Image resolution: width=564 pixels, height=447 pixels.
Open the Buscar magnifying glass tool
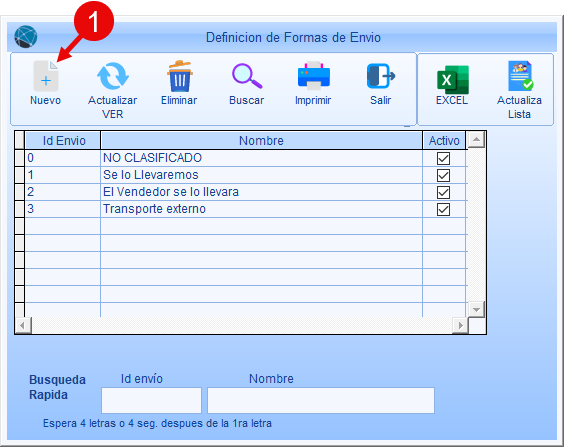pos(247,76)
